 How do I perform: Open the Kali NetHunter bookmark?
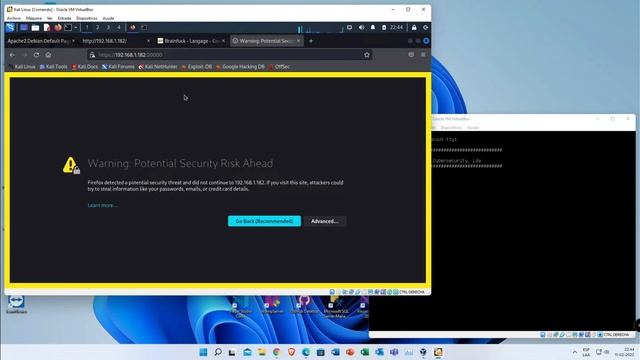tap(158, 67)
